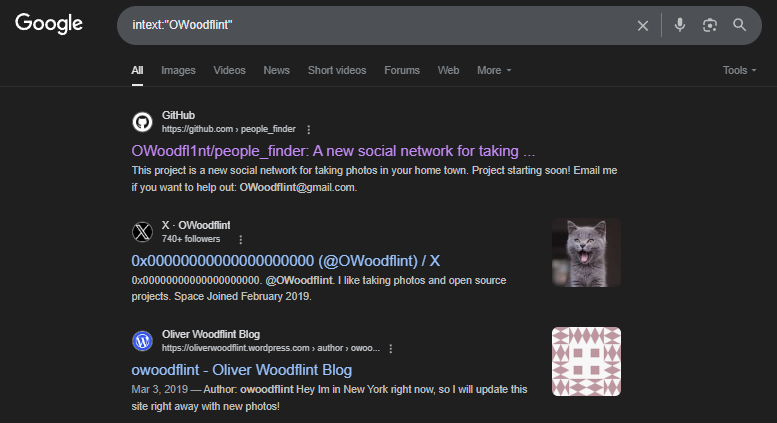Click the GitHub favicon icon
This screenshot has width=777, height=423.
pyautogui.click(x=142, y=122)
